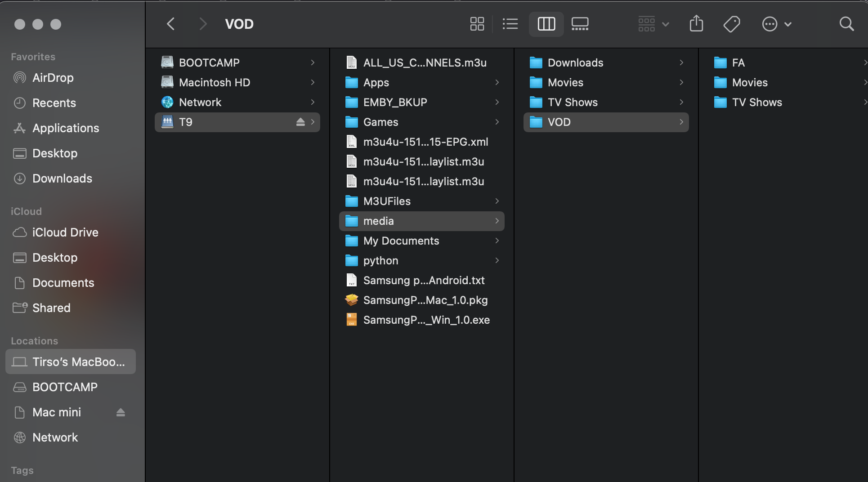
Task: Open Downloads folder in media column
Action: pyautogui.click(x=606, y=62)
